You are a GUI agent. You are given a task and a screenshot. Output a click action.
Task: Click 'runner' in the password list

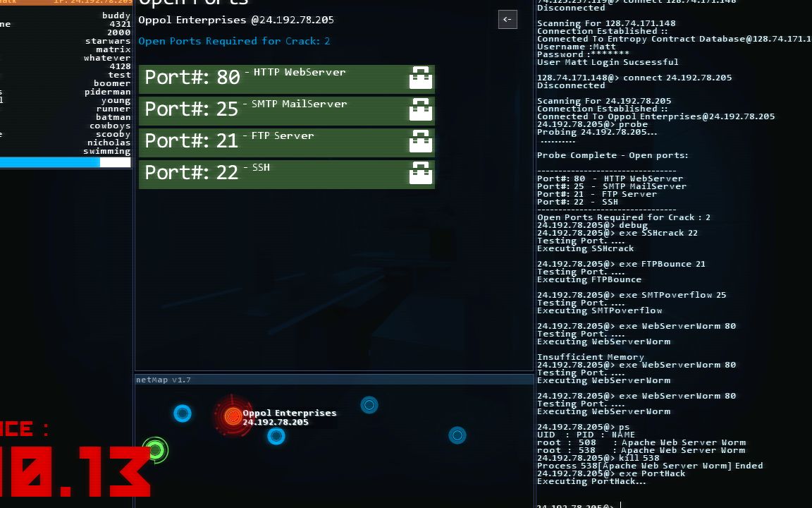(x=113, y=109)
